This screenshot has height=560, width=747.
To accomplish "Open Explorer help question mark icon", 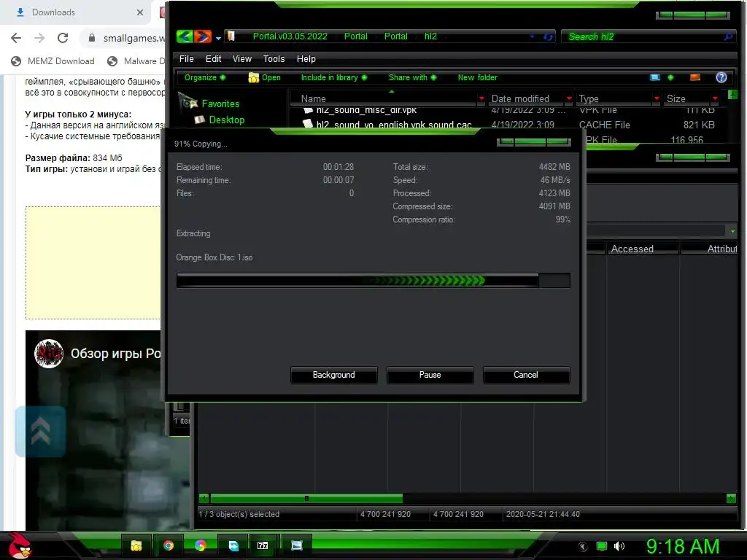I will tap(721, 77).
